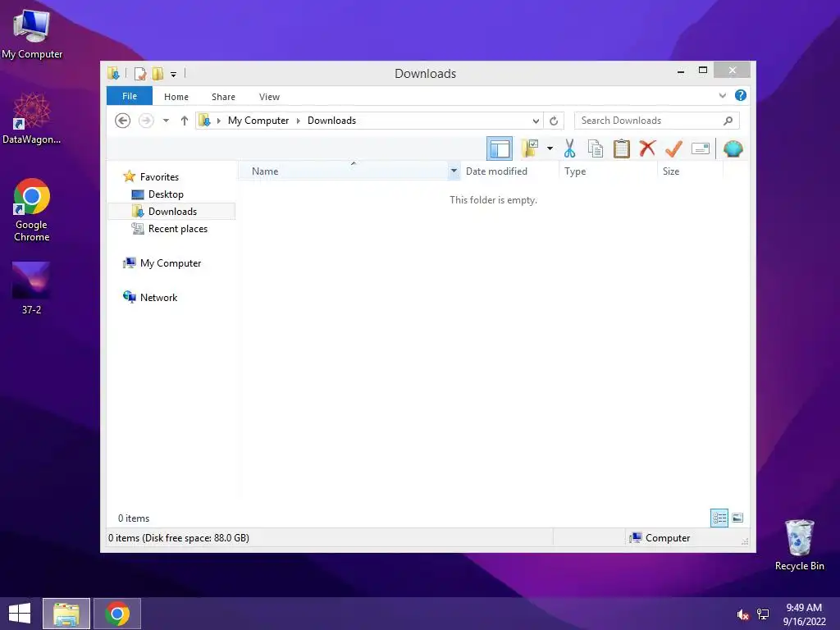Click the red X Delete icon
Image resolution: width=840 pixels, height=630 pixels.
647,148
